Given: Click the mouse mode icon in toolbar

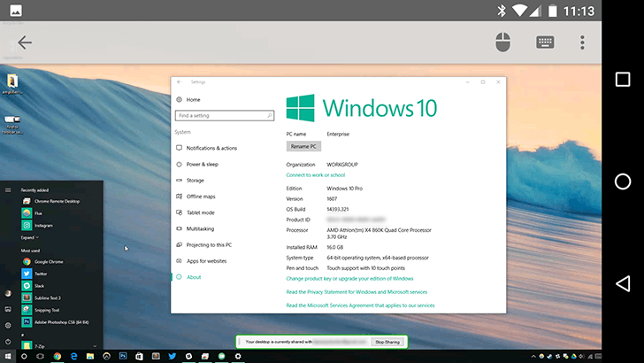Looking at the screenshot, I should tap(503, 42).
